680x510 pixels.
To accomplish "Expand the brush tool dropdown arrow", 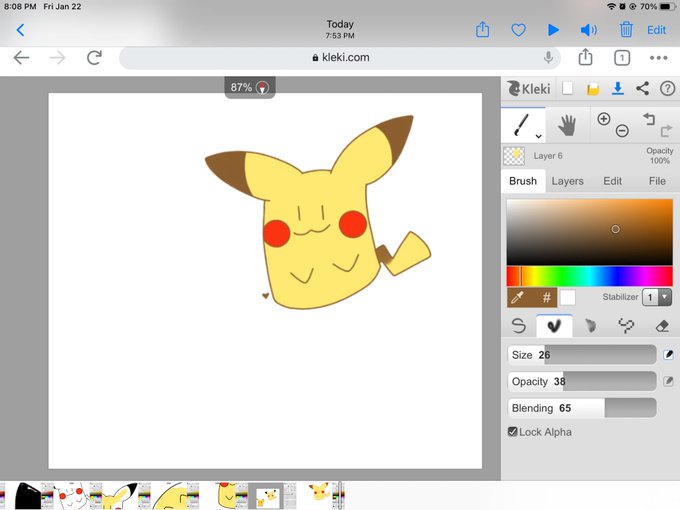I will (538, 136).
